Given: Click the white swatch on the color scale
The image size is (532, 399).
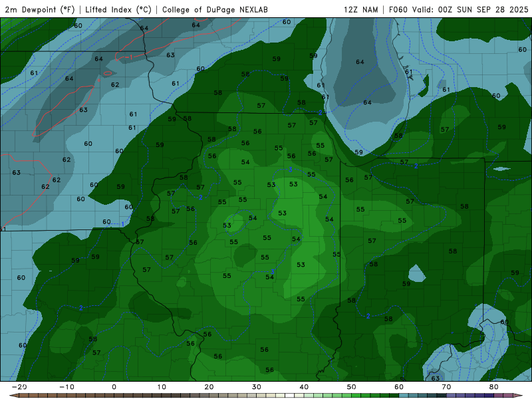Looking at the screenshot, I should [x=290, y=396].
